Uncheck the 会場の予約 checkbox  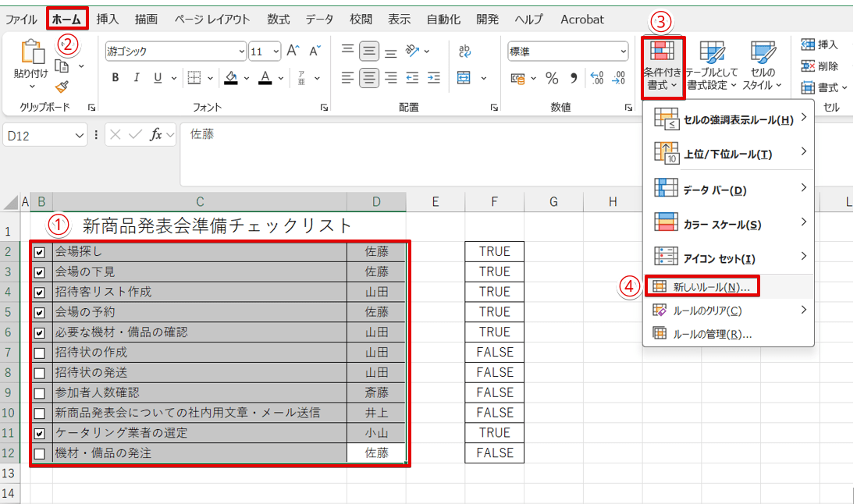[x=40, y=313]
